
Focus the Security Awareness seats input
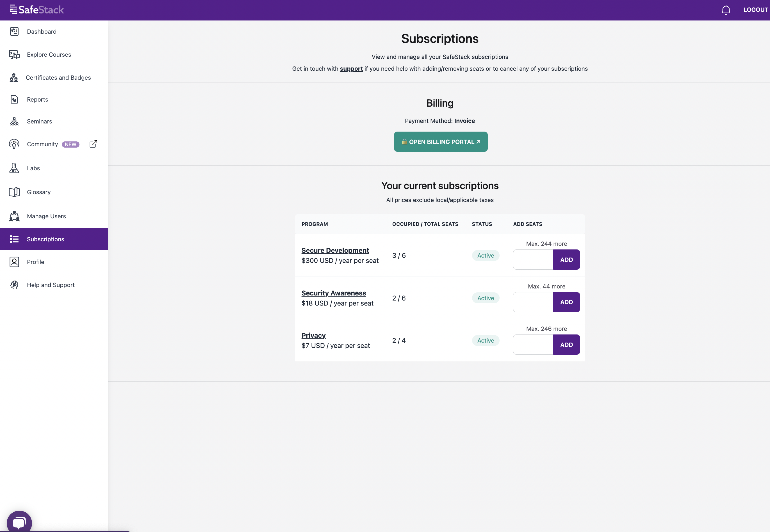533,302
